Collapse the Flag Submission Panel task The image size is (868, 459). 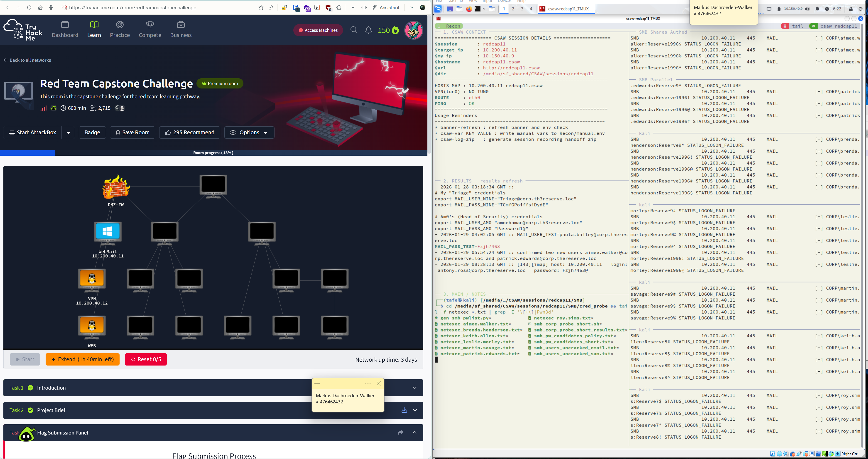pyautogui.click(x=415, y=433)
